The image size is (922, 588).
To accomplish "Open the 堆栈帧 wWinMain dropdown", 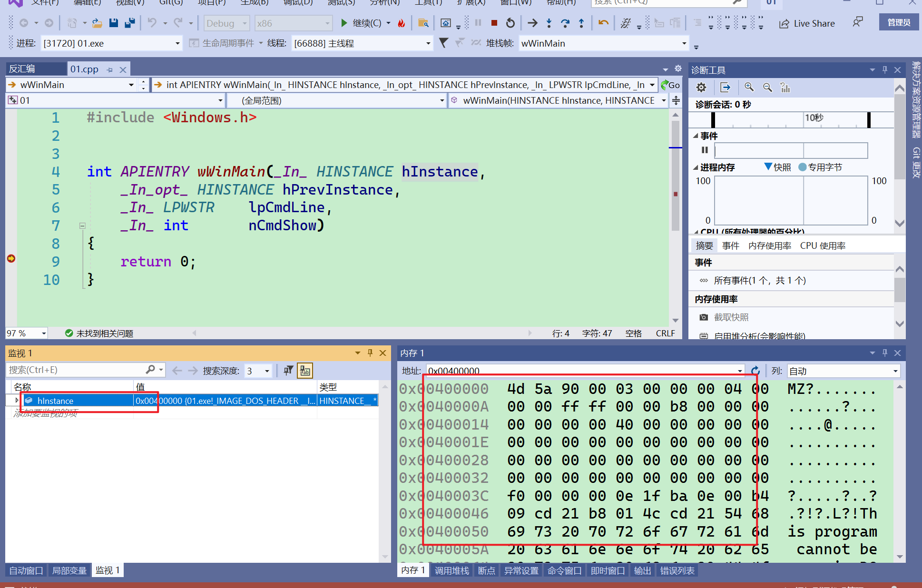I will pos(684,43).
